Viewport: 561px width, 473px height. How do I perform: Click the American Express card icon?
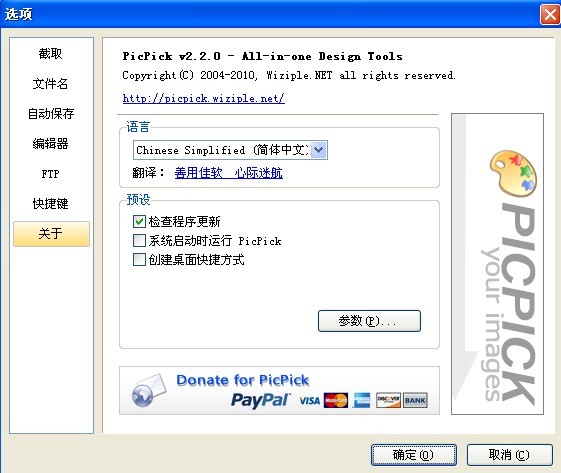(362, 400)
